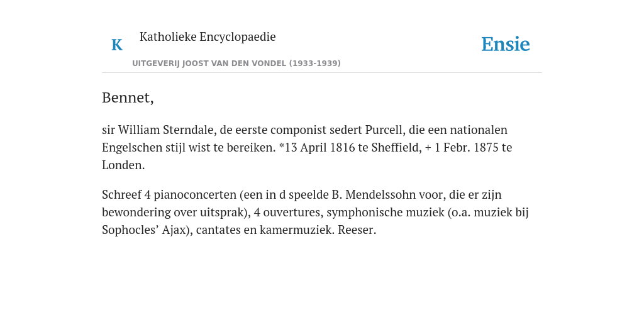
Task: Click the words sir William Sterndale
Action: click(x=159, y=130)
